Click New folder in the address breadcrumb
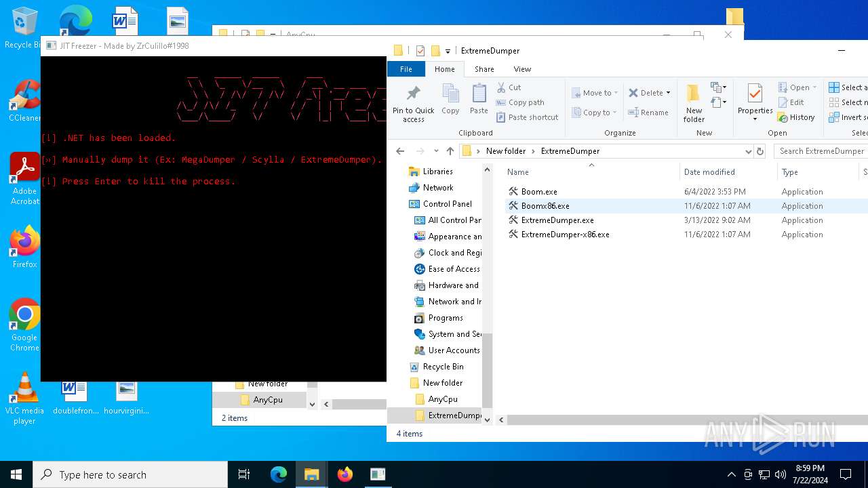Image resolution: width=868 pixels, height=488 pixels. coord(506,151)
